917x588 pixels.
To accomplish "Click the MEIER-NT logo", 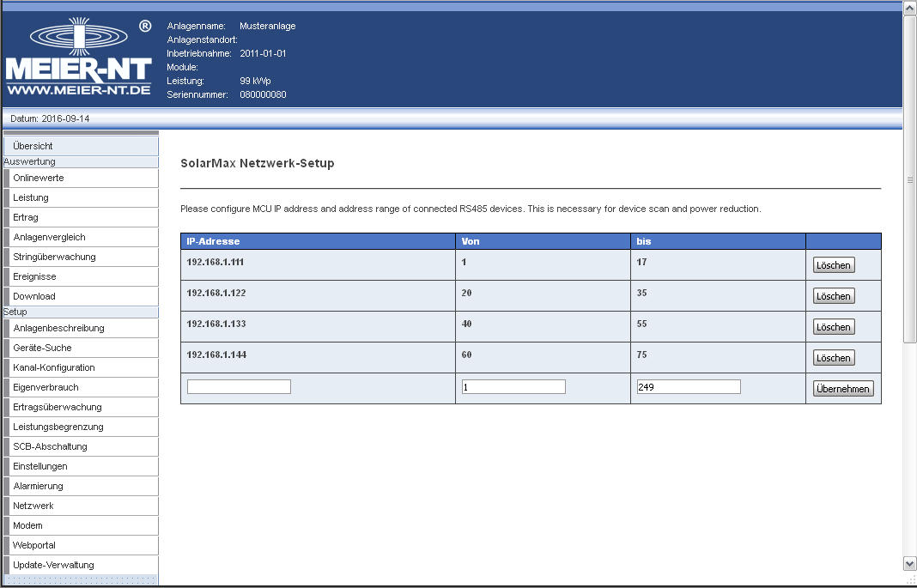I will [79, 57].
